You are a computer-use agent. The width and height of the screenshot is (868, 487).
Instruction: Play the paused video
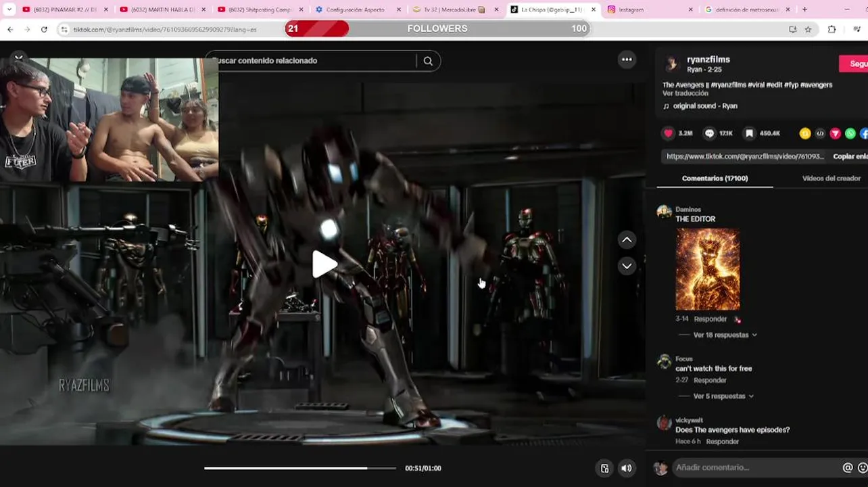(x=324, y=264)
